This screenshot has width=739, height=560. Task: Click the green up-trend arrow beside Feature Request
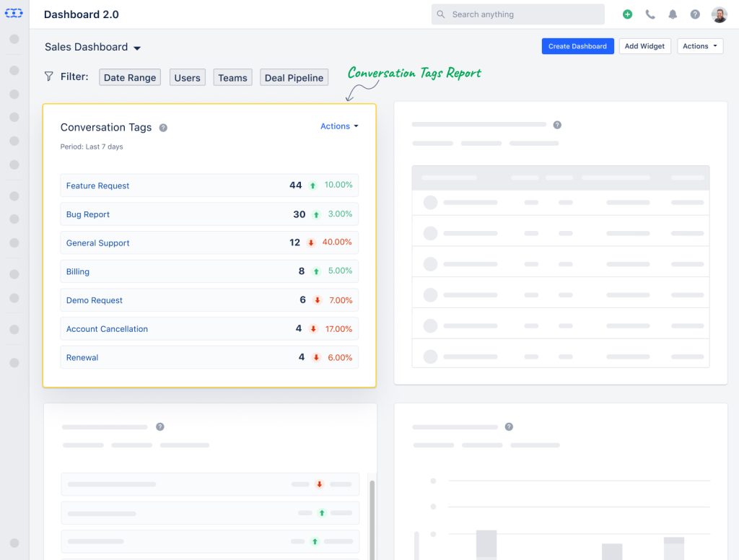[312, 185]
